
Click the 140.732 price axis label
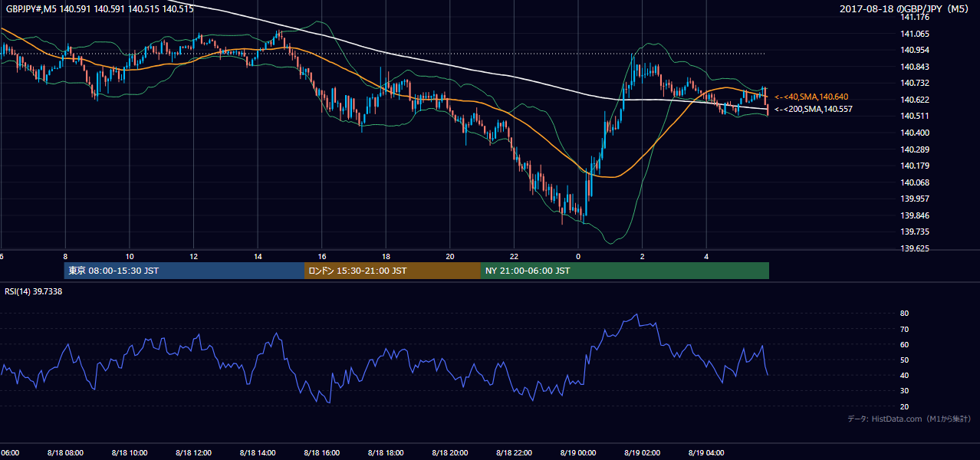click(916, 83)
